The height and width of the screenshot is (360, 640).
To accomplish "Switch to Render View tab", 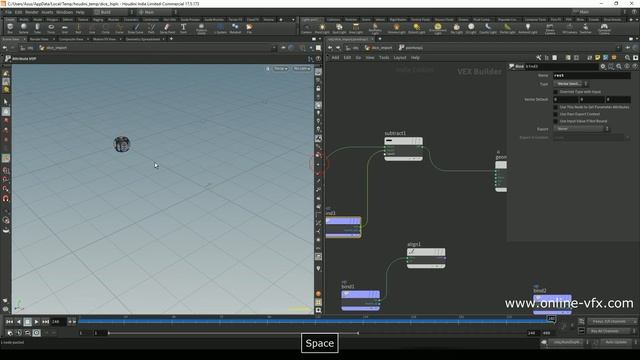I will click(x=39, y=39).
